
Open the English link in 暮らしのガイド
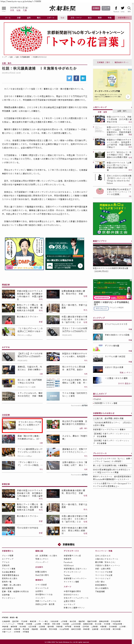(98, 399)
